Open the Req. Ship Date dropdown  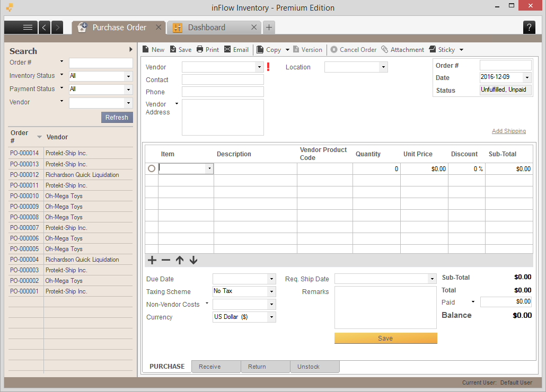pyautogui.click(x=432, y=279)
